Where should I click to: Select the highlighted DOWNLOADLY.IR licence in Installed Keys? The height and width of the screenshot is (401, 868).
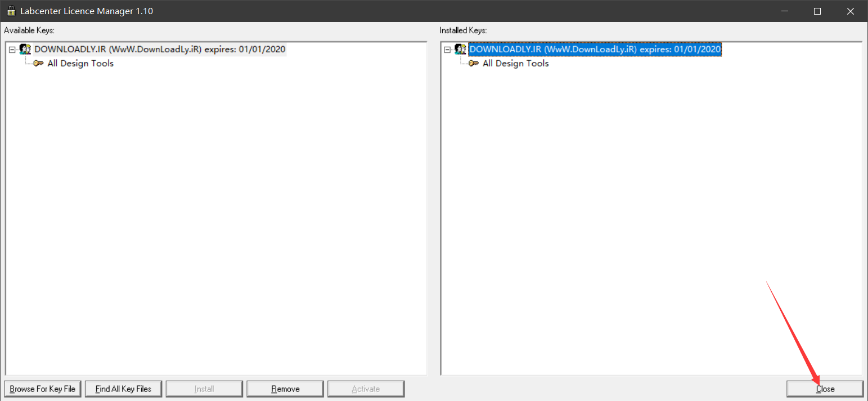(x=595, y=49)
